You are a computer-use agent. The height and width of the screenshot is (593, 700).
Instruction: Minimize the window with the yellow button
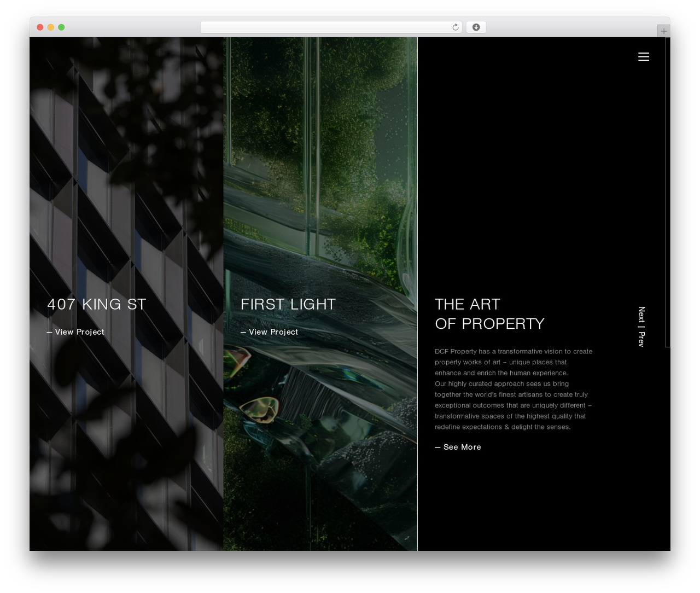[x=50, y=27]
